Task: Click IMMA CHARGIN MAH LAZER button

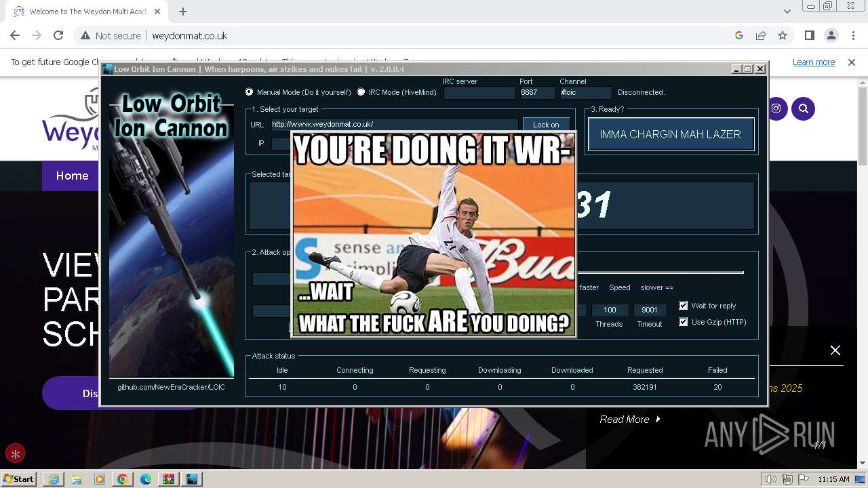Action: click(671, 134)
